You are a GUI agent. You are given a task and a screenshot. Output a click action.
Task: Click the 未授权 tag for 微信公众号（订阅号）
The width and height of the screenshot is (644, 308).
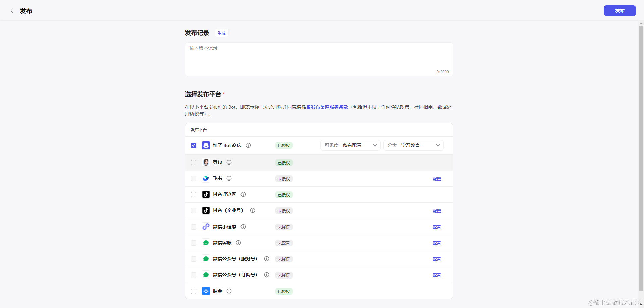coord(284,275)
